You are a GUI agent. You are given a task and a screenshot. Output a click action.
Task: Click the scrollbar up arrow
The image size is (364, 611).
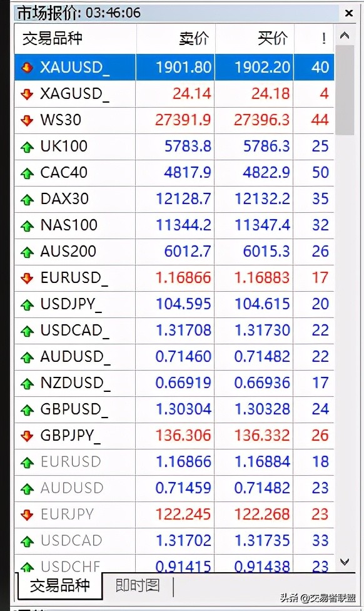point(344,36)
